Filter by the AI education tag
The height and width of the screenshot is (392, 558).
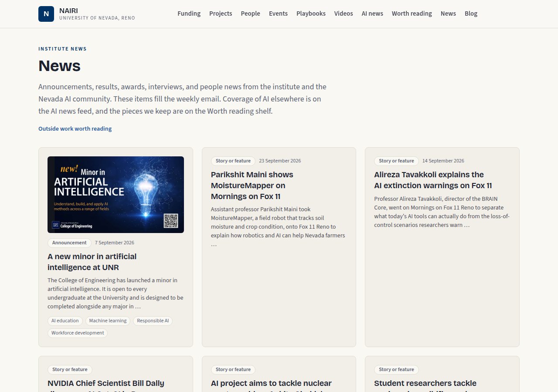tap(65, 321)
